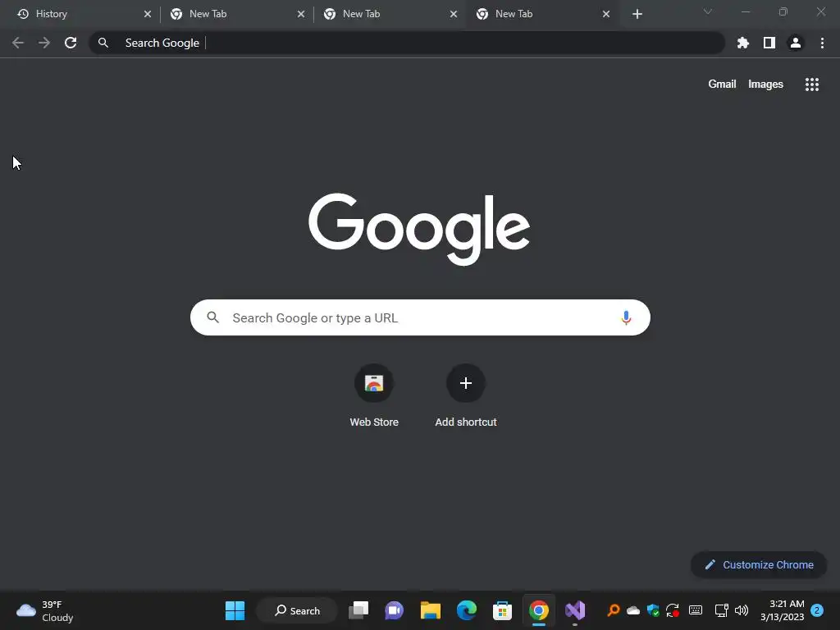Screen dimensions: 840x630
Task: Open the volume speaker tray icon
Action: [x=742, y=610]
